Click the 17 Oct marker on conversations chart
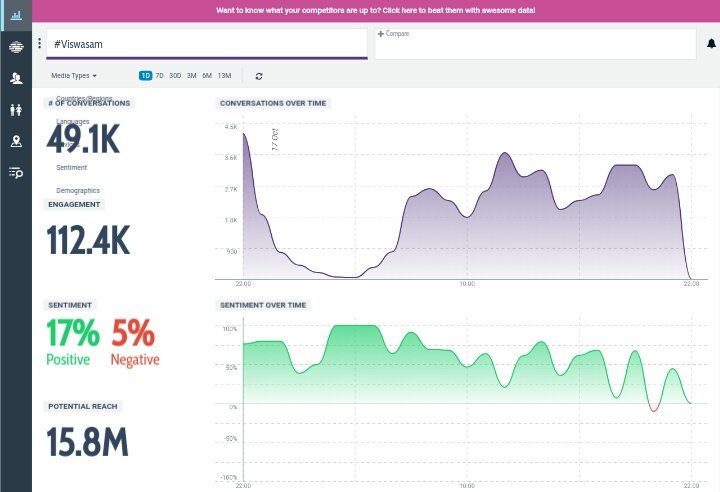The height and width of the screenshot is (492, 720). click(275, 140)
